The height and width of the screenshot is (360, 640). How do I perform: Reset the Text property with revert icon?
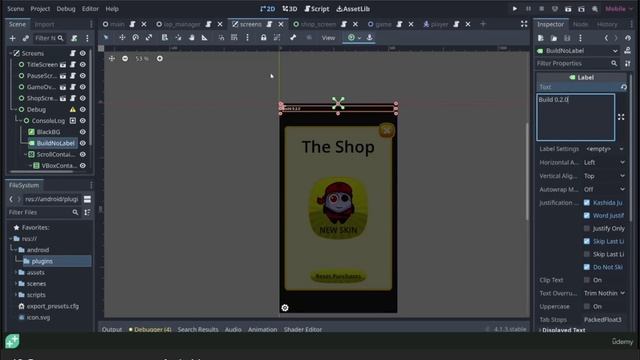pyautogui.click(x=624, y=87)
